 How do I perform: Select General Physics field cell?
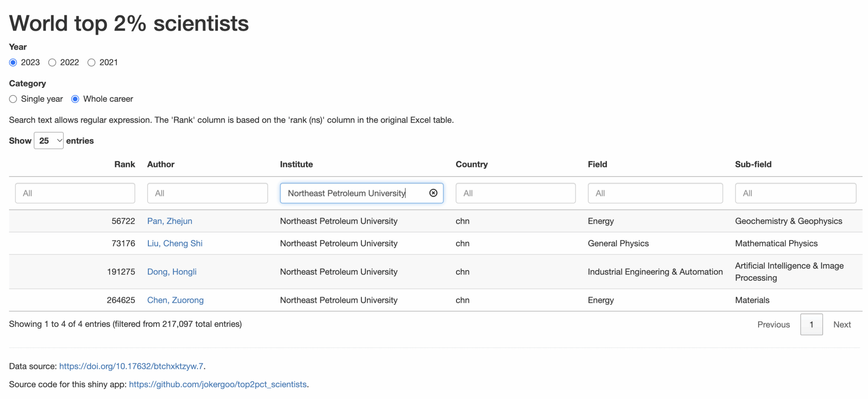[x=618, y=243]
